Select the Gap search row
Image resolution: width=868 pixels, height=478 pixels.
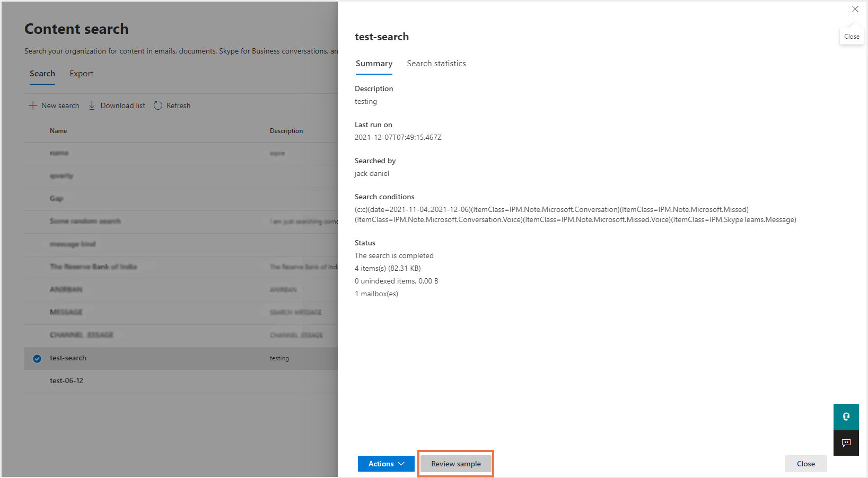[57, 199]
